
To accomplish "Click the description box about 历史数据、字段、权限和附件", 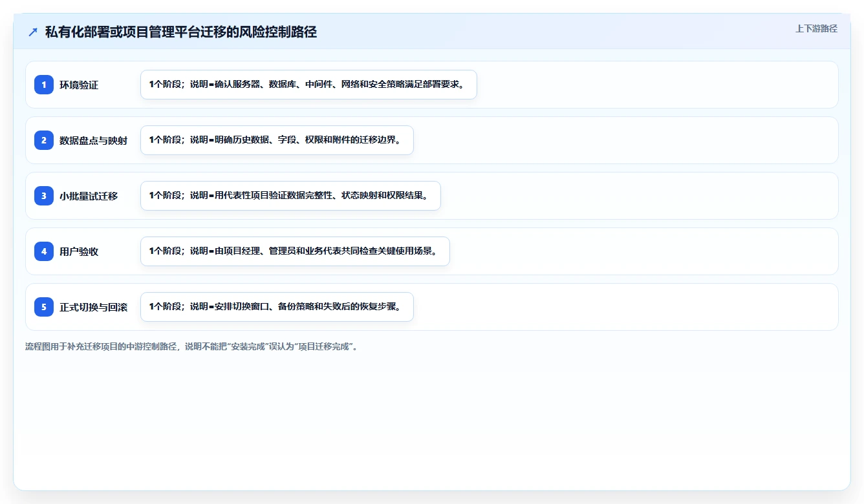I will coord(277,140).
